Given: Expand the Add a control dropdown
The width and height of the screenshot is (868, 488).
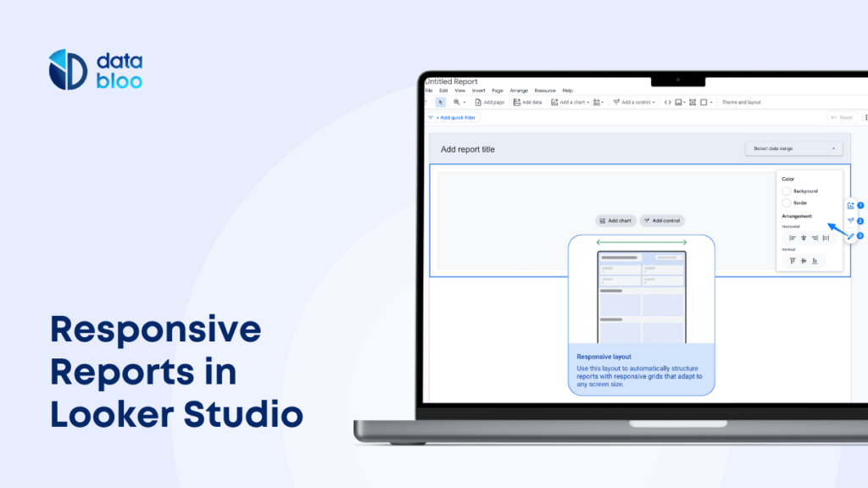Looking at the screenshot, I should pyautogui.click(x=634, y=102).
